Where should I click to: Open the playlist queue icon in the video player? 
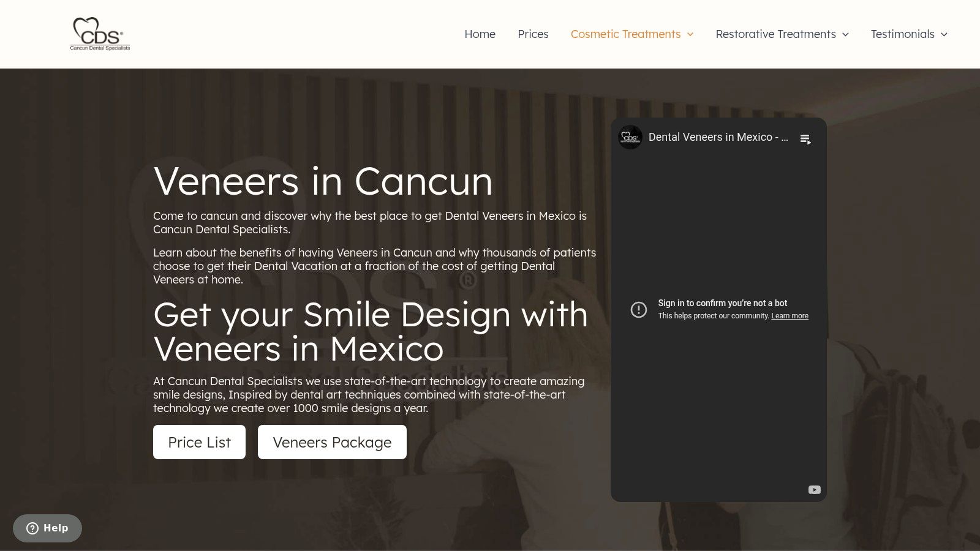click(806, 138)
